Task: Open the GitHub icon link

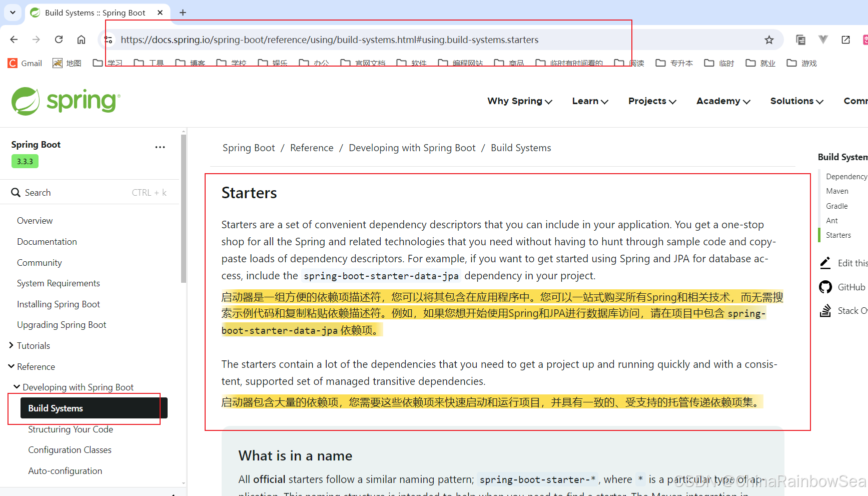Action: pos(825,287)
